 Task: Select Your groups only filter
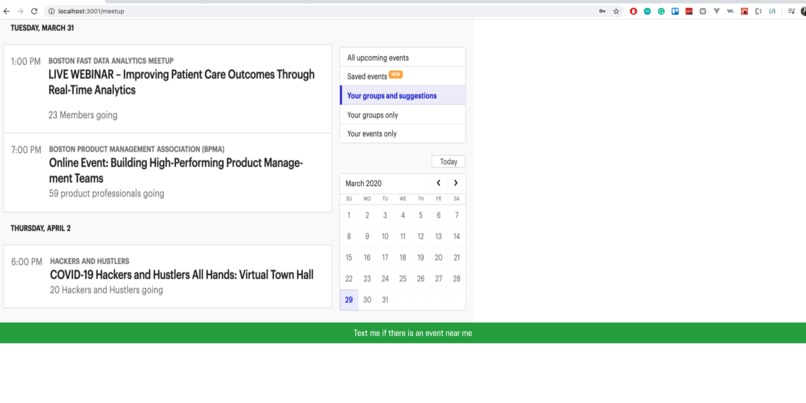coord(402,115)
